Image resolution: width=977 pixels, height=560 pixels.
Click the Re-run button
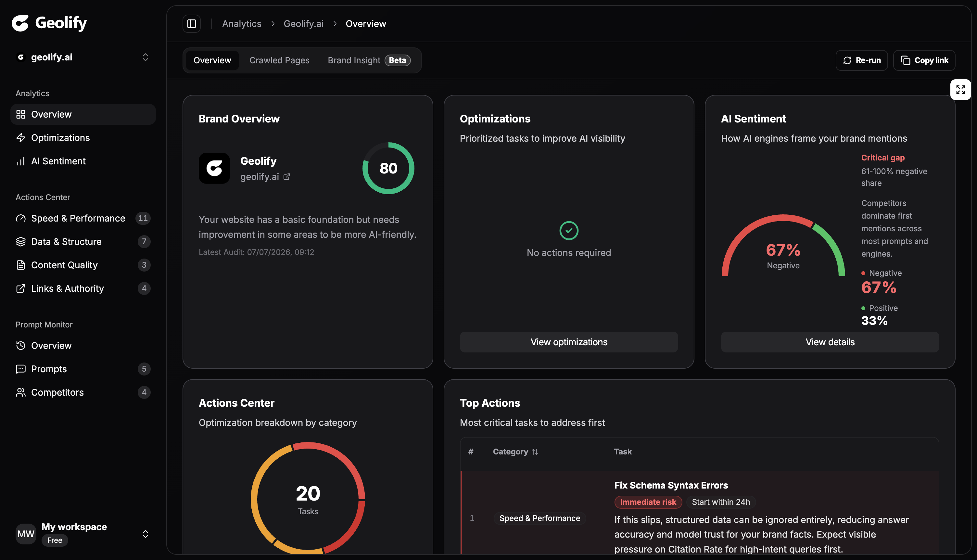click(862, 60)
